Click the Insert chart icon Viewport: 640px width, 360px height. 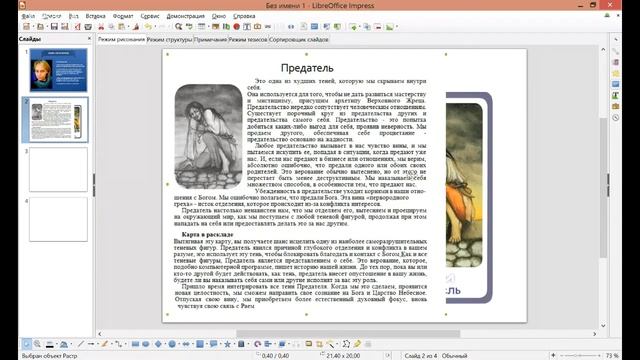click(226, 27)
